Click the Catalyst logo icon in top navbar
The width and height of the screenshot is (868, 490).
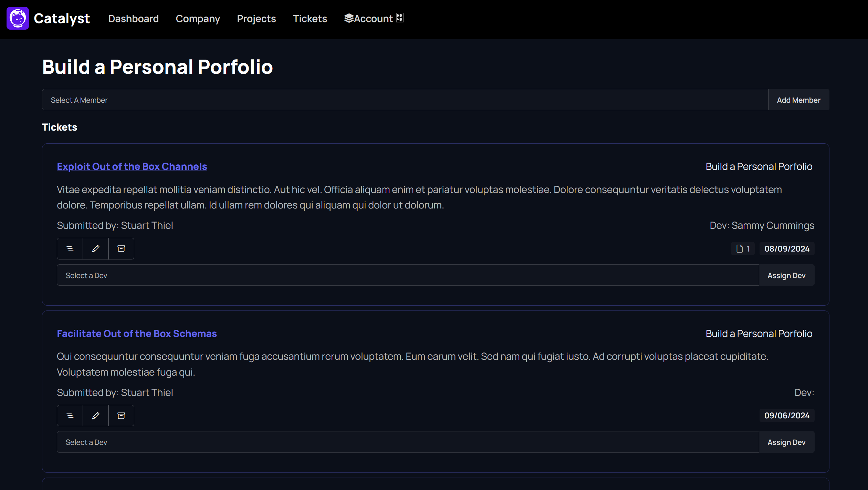pyautogui.click(x=17, y=19)
